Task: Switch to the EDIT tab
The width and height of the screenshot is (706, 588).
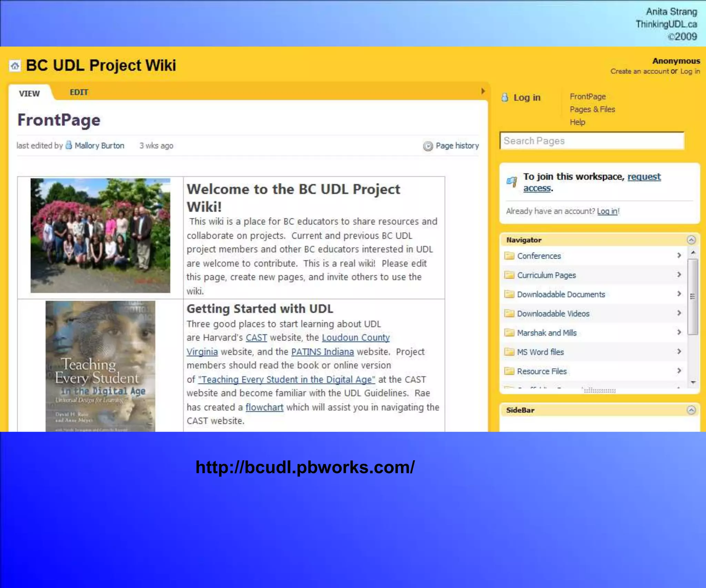Action: tap(79, 92)
